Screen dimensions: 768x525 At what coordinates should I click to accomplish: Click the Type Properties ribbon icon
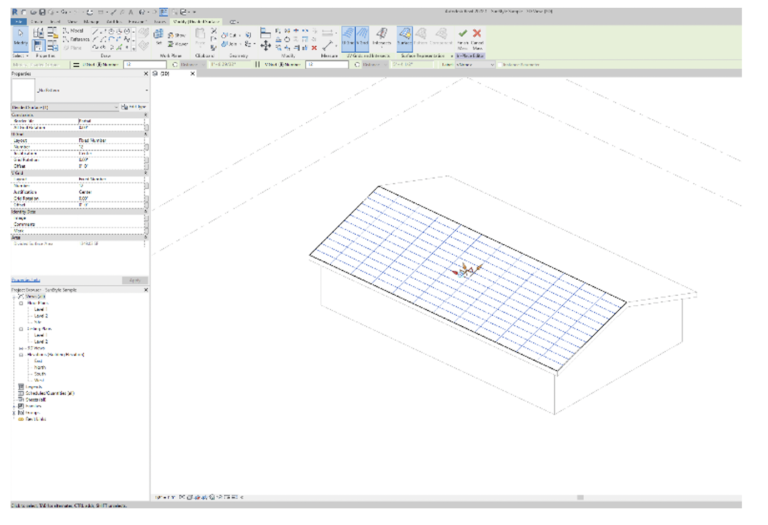pos(38,33)
